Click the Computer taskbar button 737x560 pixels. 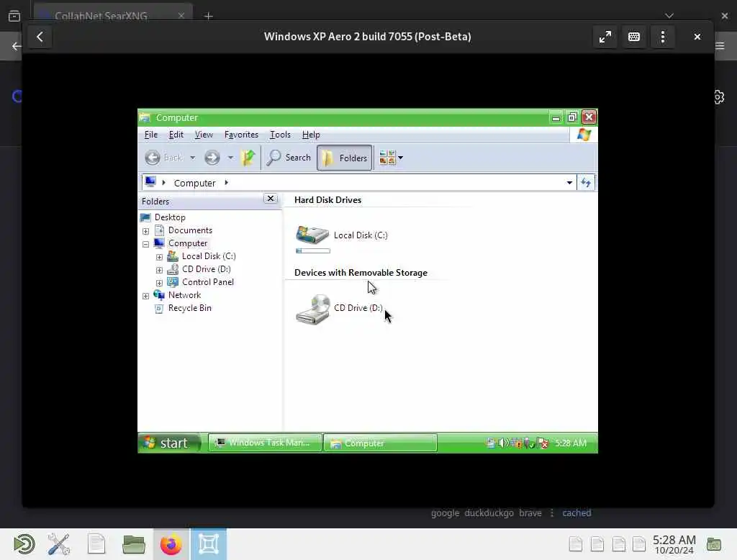[x=381, y=443]
